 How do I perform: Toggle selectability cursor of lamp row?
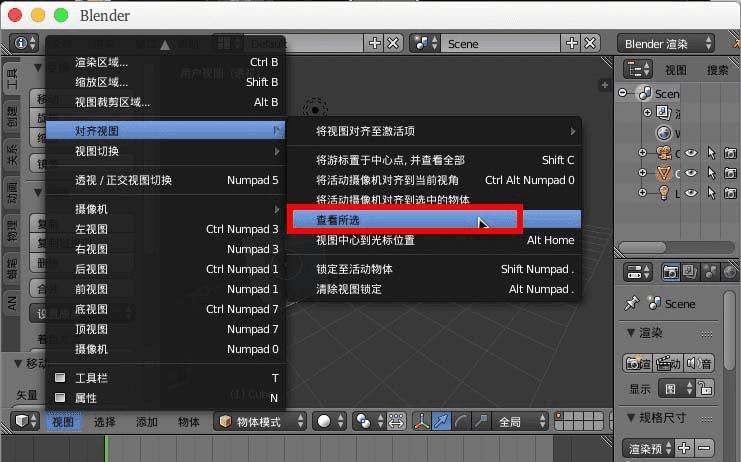tap(711, 193)
